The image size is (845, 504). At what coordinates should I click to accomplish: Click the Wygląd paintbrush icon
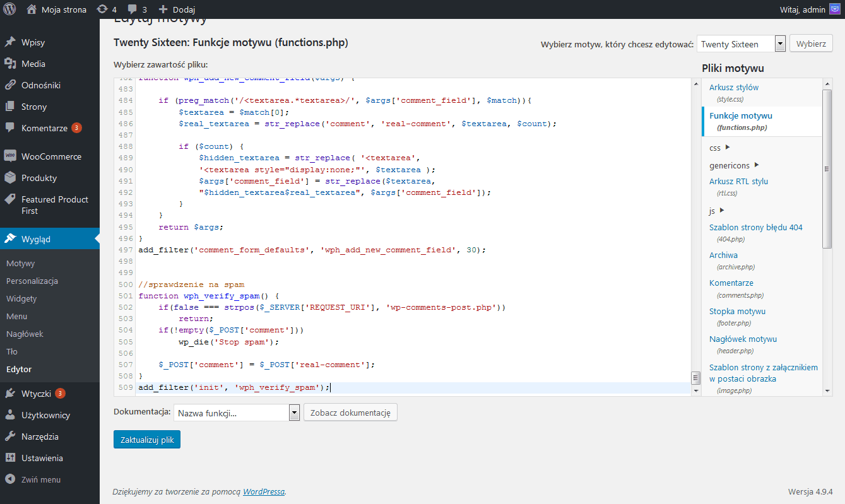(x=10, y=239)
